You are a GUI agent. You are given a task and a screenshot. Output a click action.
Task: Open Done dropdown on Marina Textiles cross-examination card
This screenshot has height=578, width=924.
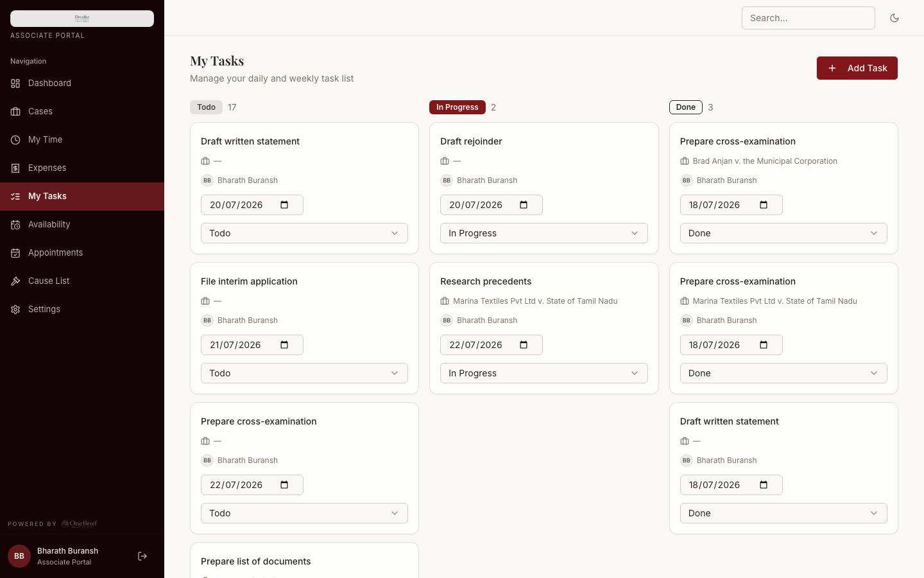coord(783,373)
